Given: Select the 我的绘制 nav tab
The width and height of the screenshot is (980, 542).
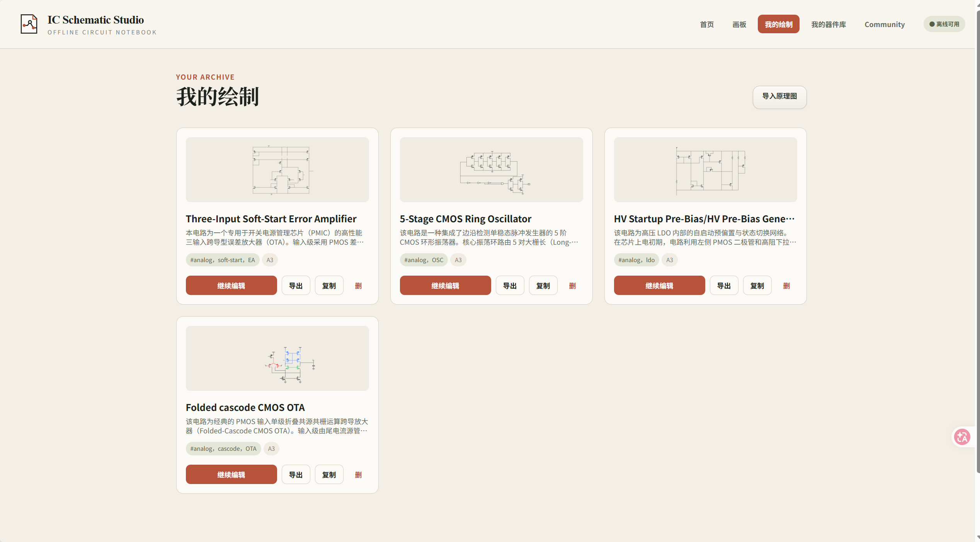Looking at the screenshot, I should 778,24.
